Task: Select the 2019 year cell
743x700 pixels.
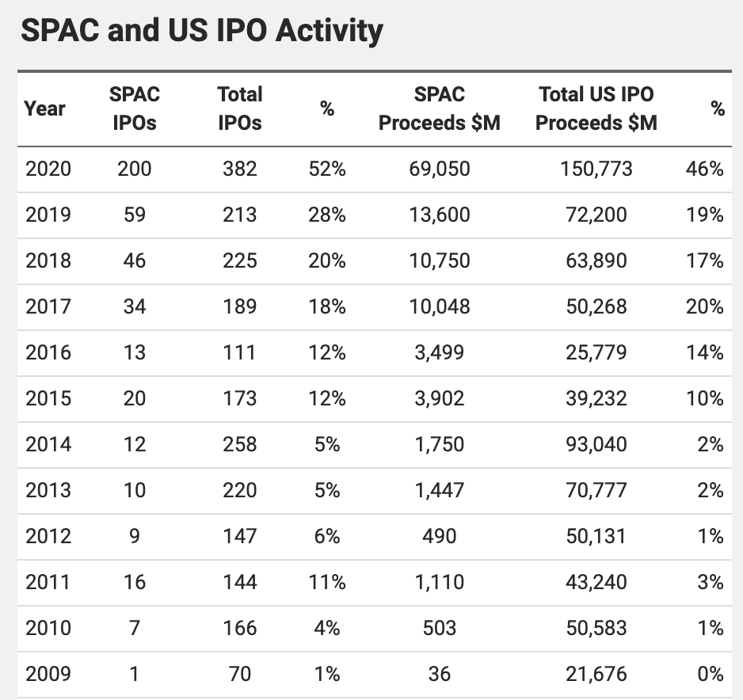Action: pyautogui.click(x=48, y=215)
